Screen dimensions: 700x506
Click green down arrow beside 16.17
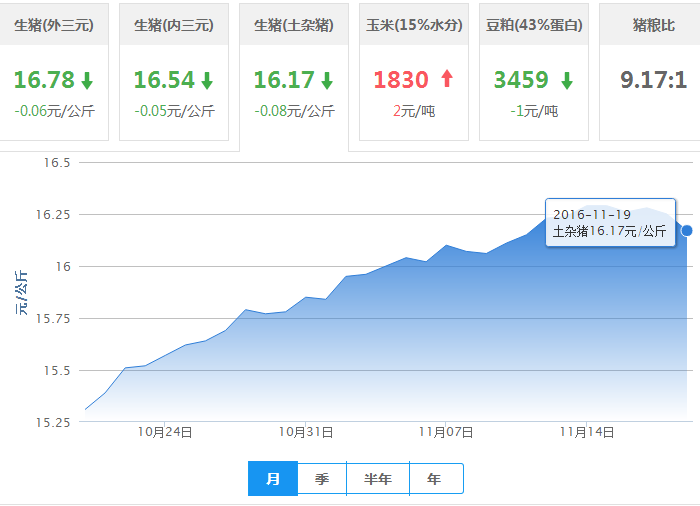[x=327, y=80]
